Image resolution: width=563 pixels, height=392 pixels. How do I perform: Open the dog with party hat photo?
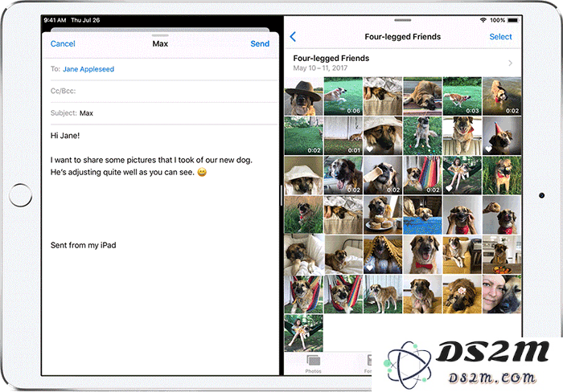502,136
